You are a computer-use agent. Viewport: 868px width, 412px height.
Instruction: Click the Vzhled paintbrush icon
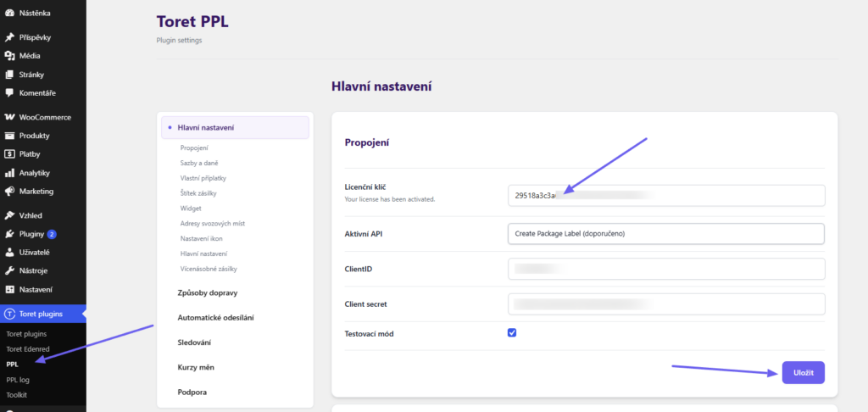pos(8,215)
